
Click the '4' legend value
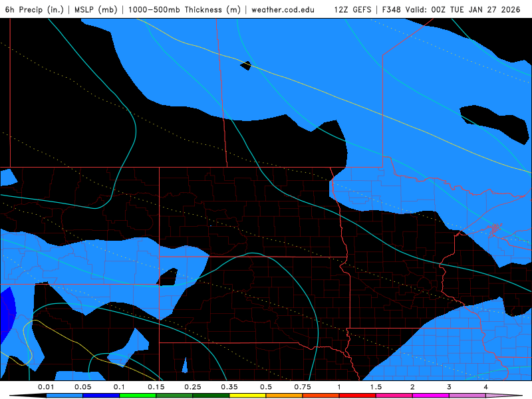(x=486, y=387)
